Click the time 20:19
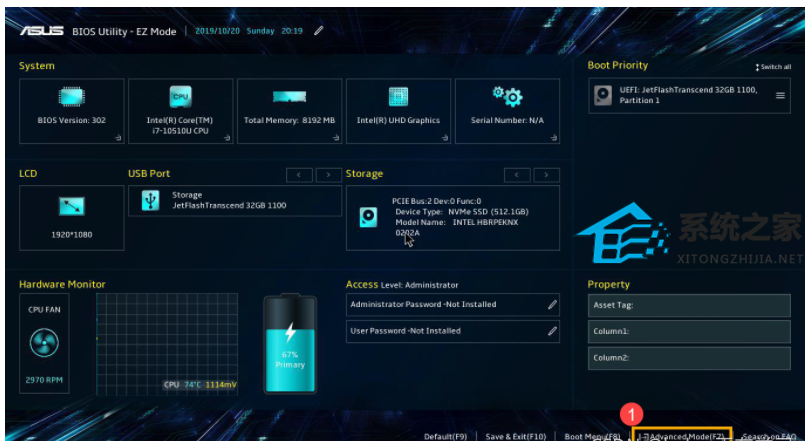Screen dimensions: 808x441 (x=292, y=31)
